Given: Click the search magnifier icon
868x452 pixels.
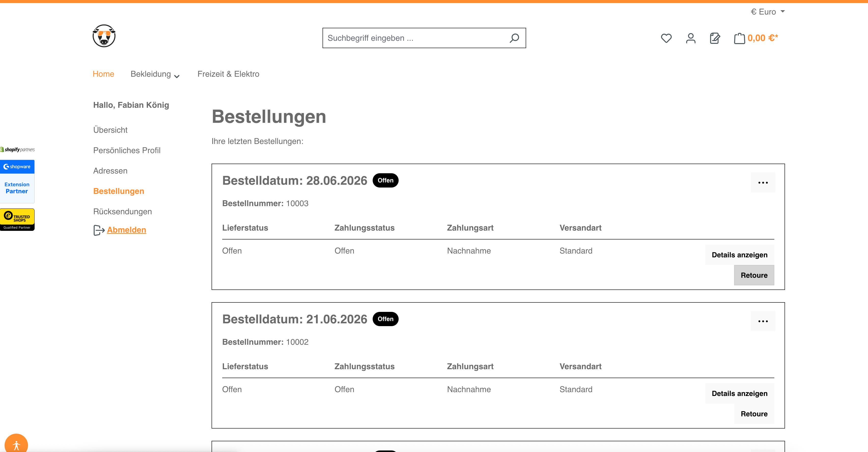Looking at the screenshot, I should point(514,38).
